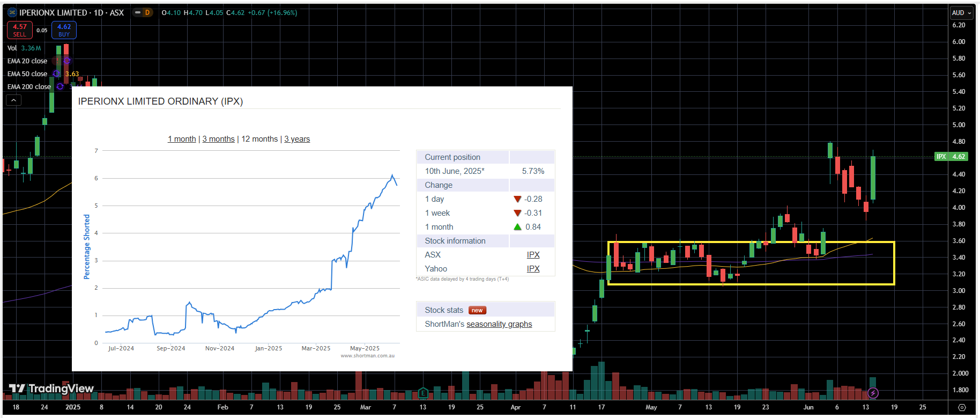Click the red error icon beside EMA 20

[56, 61]
